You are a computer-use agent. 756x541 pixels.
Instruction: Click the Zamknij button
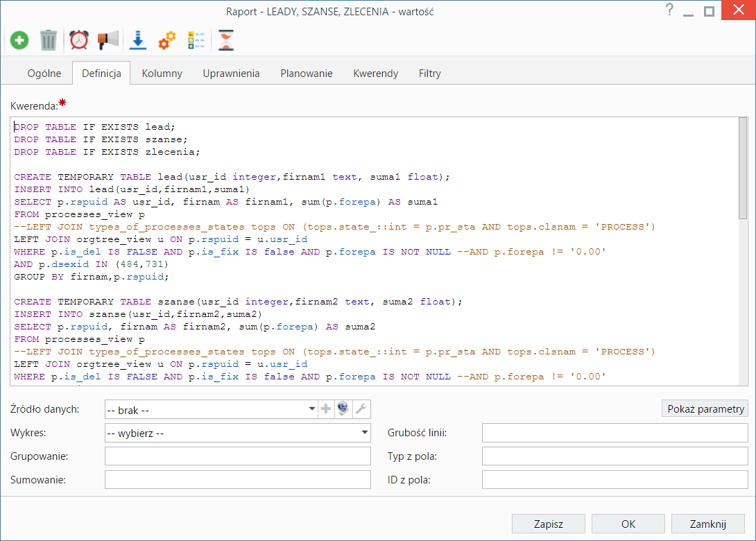click(x=707, y=524)
